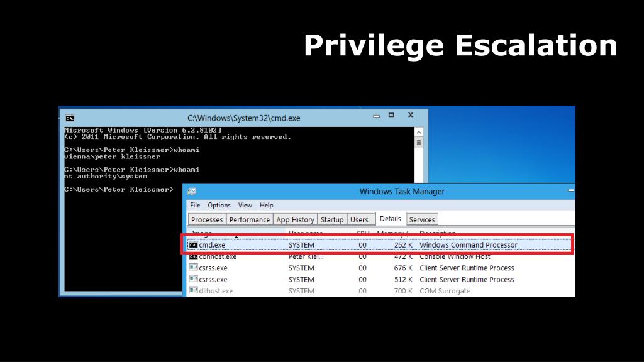The width and height of the screenshot is (644, 362).
Task: Switch to the Users tab
Action: point(359,219)
